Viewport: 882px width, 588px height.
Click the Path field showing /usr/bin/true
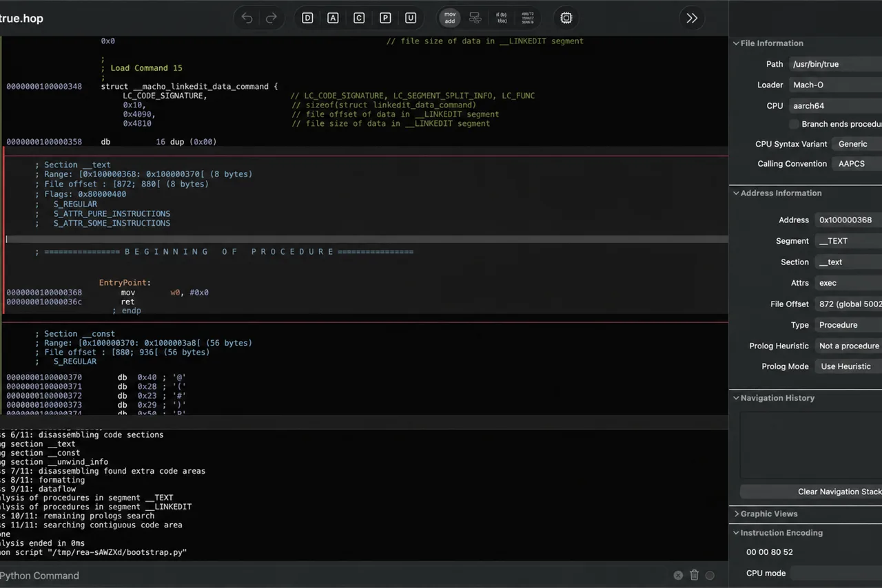(835, 64)
